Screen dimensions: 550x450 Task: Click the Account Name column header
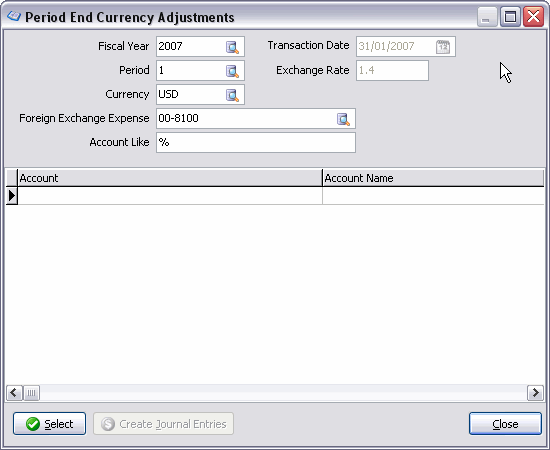click(433, 178)
